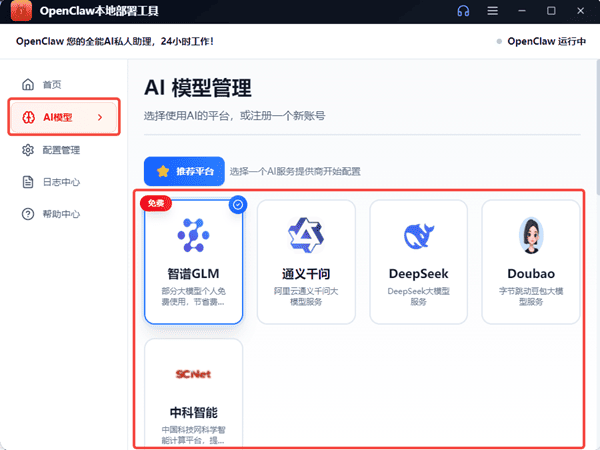Open 帮助中心 help question icon
This screenshot has width=600, height=450.
(x=28, y=214)
